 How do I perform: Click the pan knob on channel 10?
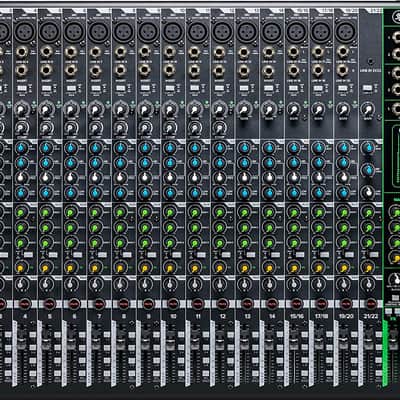[170, 284]
